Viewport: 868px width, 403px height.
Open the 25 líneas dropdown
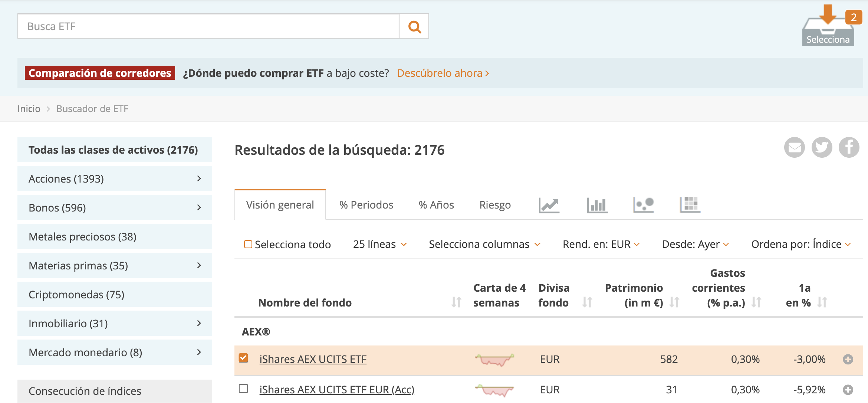click(379, 244)
